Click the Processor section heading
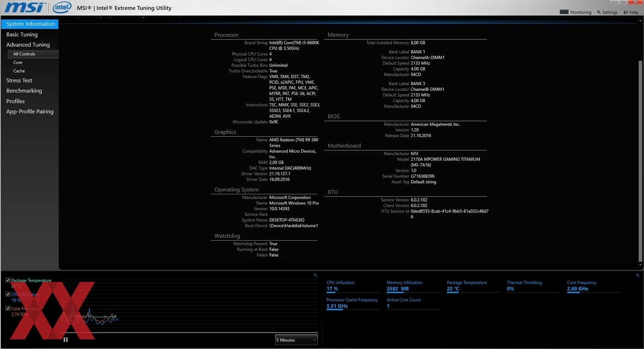644x349 pixels. [x=226, y=35]
